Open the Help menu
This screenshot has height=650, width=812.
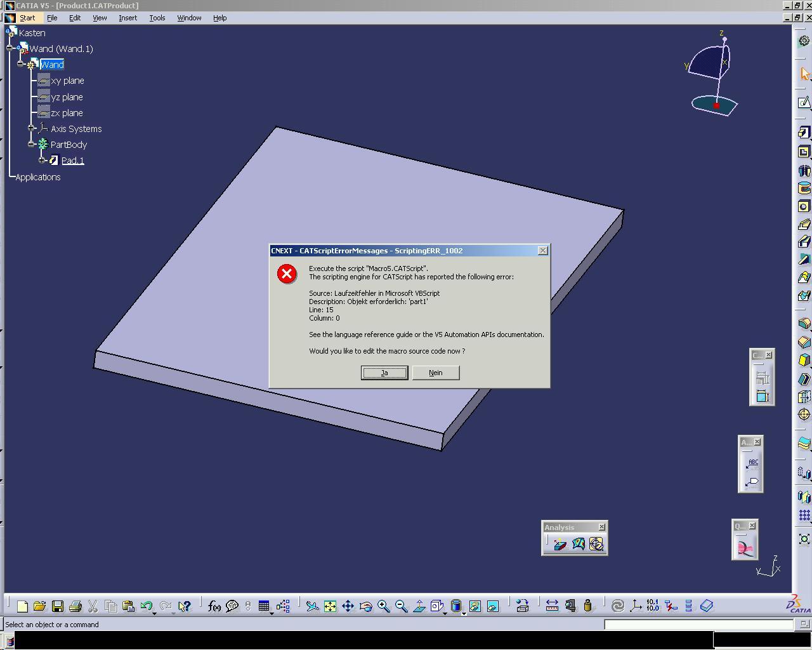click(x=219, y=18)
